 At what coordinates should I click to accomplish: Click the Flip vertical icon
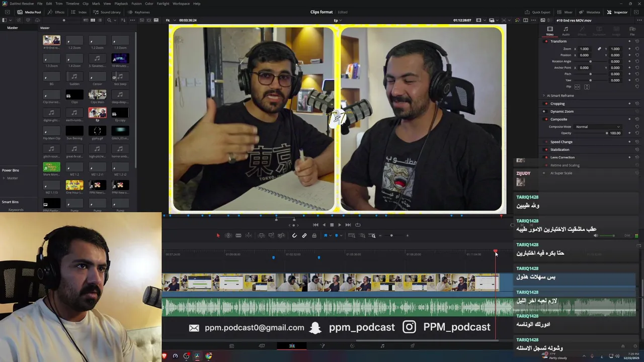point(586,87)
